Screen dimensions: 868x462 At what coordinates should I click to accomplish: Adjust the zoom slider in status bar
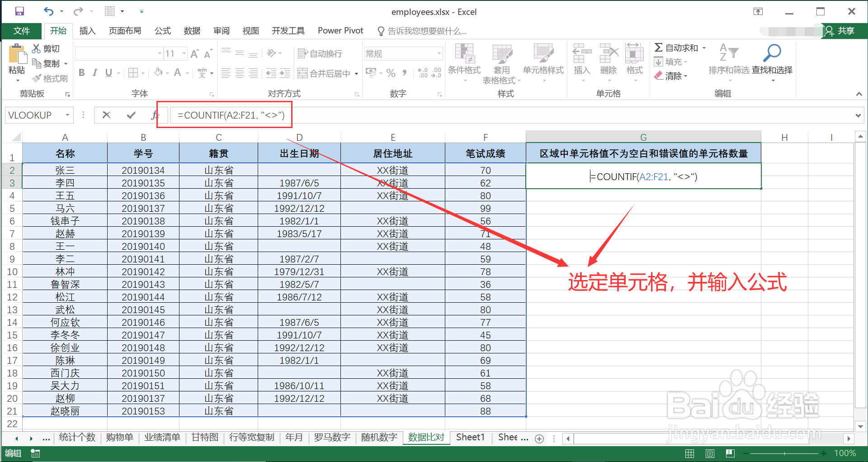point(784,453)
